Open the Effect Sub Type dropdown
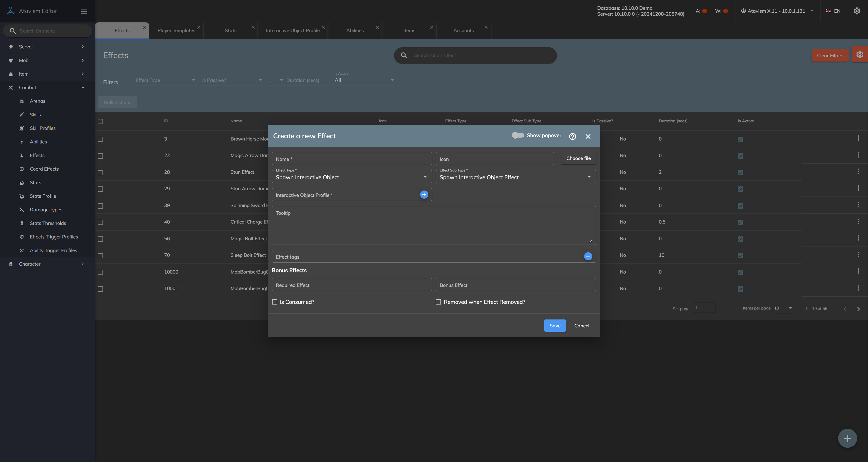The width and height of the screenshot is (868, 462). (x=515, y=177)
